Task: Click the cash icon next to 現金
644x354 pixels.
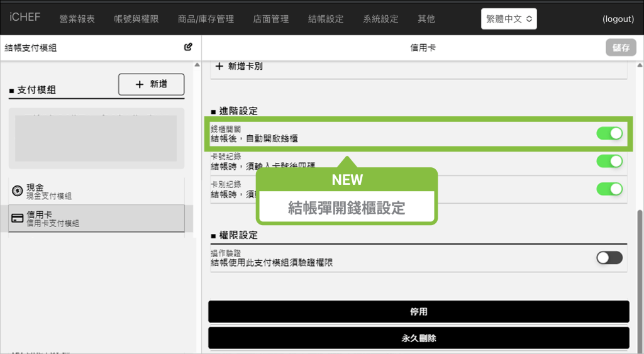Action: pos(18,191)
